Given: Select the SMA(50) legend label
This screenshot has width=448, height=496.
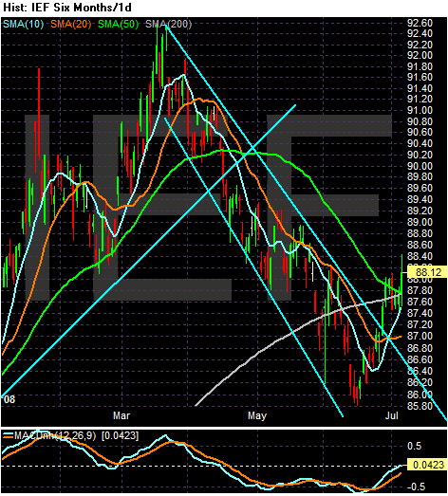Looking at the screenshot, I should coord(118,24).
